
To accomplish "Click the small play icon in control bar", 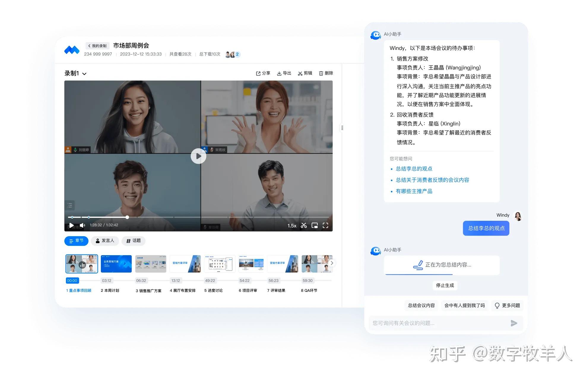I will 71,225.
